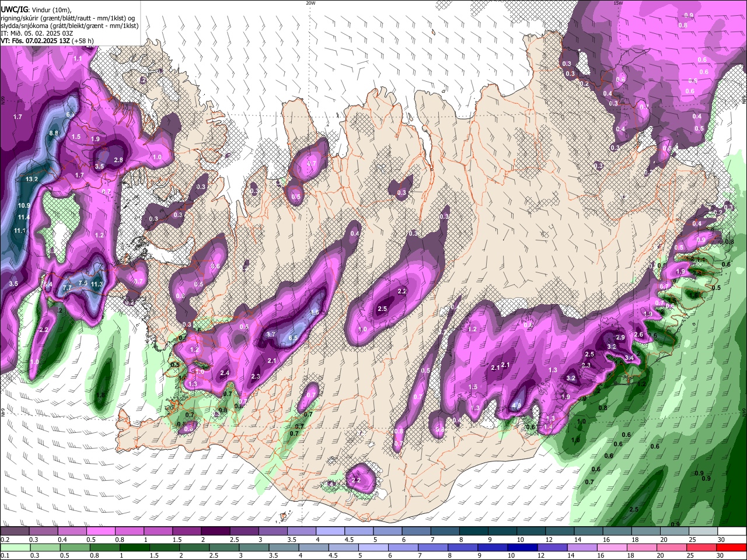This screenshot has width=747, height=560.
Task: Click the 'UWC/IG: Vindur (10m)' title line
Action: point(36,9)
